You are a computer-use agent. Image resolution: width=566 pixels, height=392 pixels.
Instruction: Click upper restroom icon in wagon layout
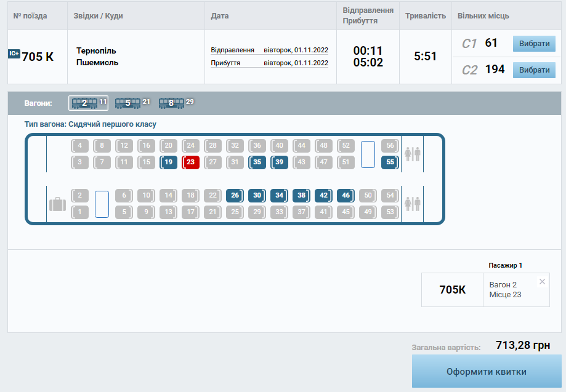click(x=412, y=154)
